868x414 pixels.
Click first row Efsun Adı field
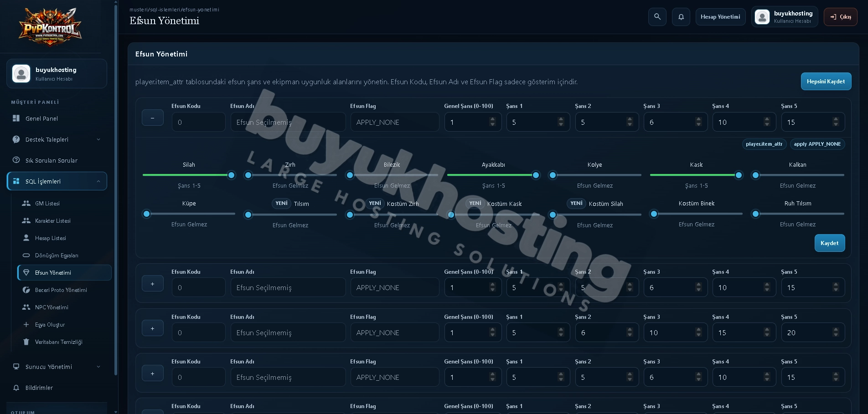click(288, 122)
